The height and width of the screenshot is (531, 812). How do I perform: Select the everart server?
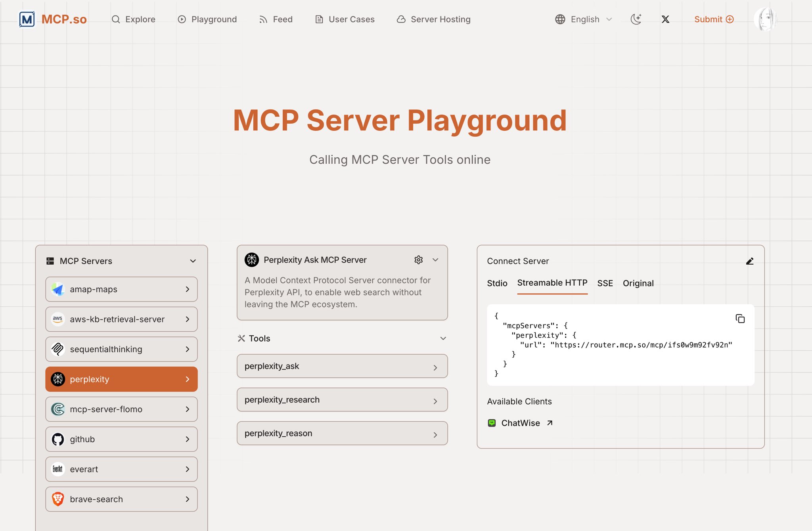point(121,469)
